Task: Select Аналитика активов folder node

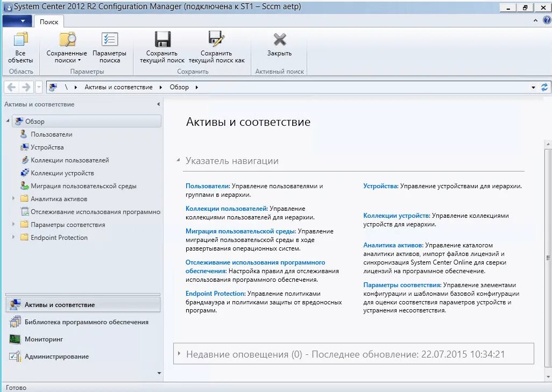Action: (59, 199)
